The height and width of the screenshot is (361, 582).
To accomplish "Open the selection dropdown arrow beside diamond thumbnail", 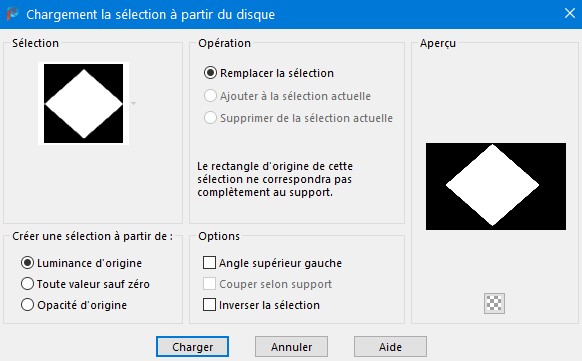I will pos(134,104).
